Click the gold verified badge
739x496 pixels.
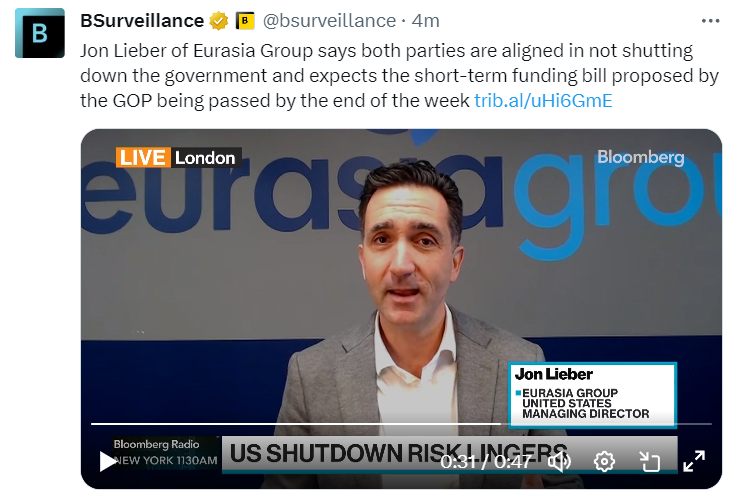tap(219, 21)
